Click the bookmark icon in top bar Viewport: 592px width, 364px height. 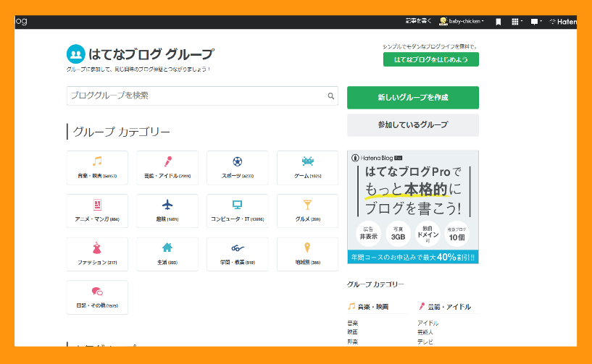[x=499, y=22]
